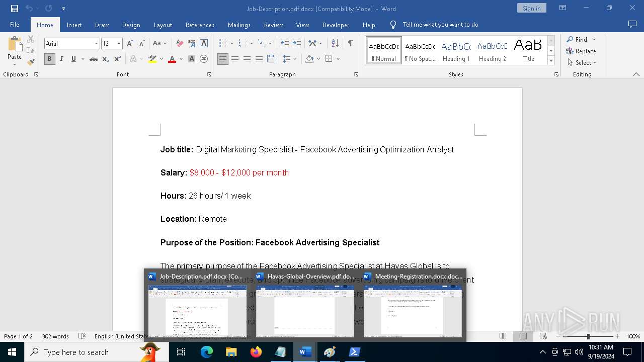Click the proofing check icon in status bar
The image size is (644, 362).
pos(82,336)
